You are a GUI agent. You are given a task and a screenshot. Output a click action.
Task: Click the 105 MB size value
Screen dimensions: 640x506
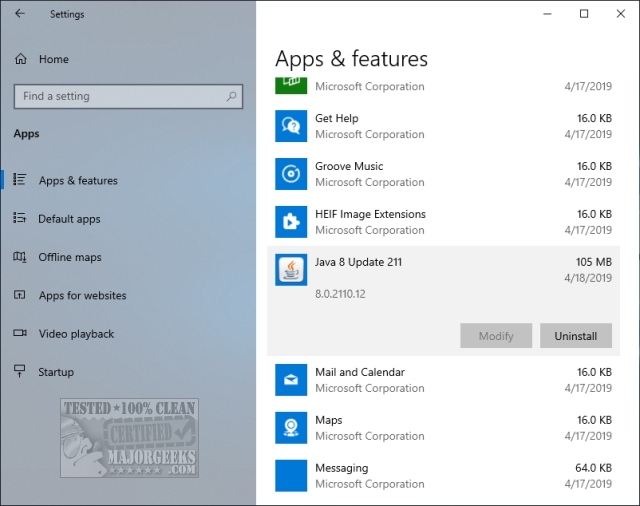tap(594, 262)
